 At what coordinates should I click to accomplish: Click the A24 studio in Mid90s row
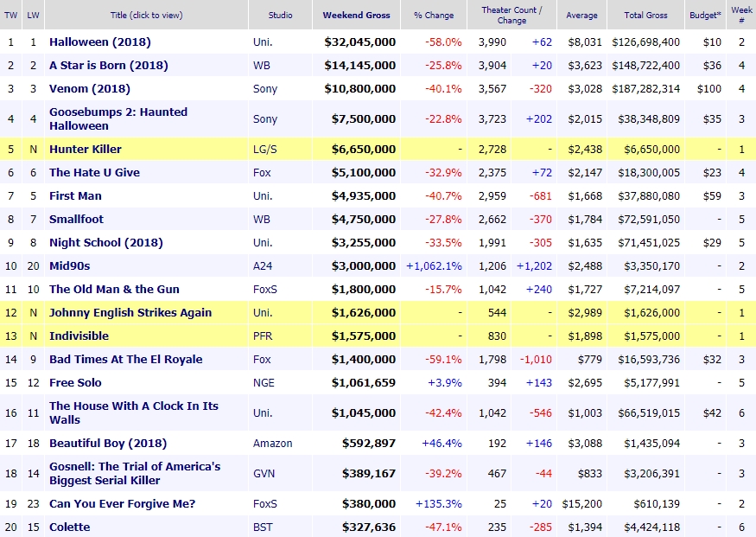[x=263, y=265]
